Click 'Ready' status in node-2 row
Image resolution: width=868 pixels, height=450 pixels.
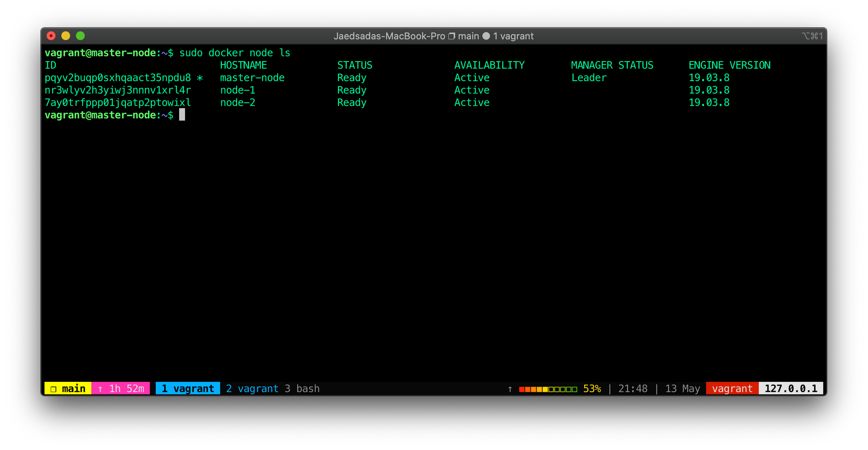pyautogui.click(x=352, y=103)
